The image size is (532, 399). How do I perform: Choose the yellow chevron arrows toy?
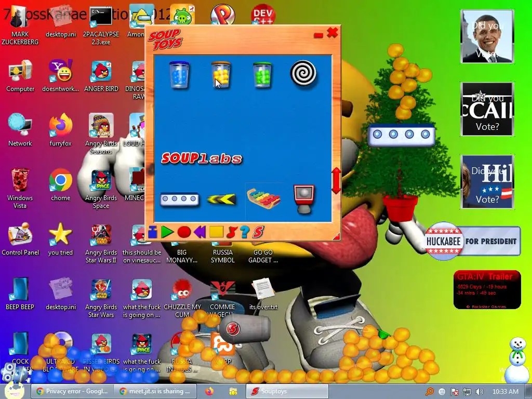coord(221,199)
